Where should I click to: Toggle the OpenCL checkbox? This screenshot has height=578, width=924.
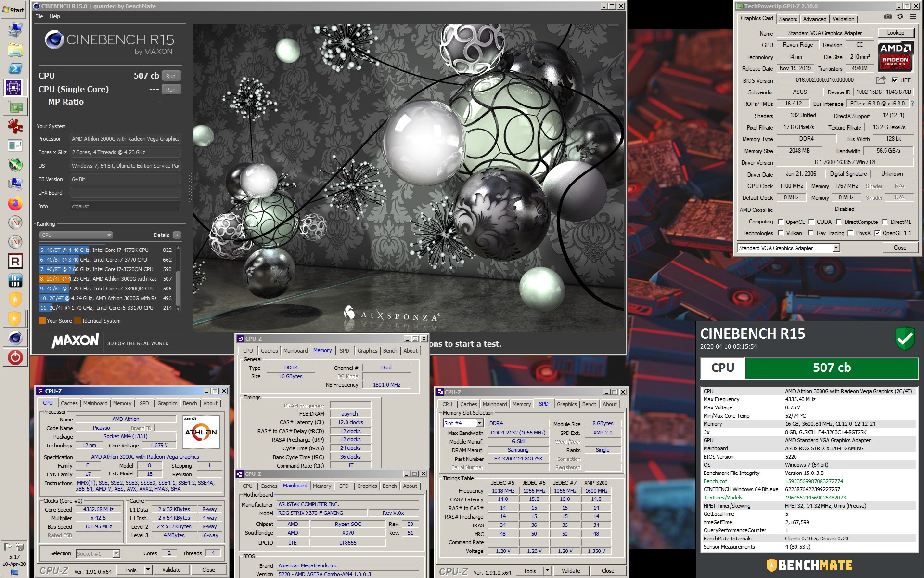[781, 222]
